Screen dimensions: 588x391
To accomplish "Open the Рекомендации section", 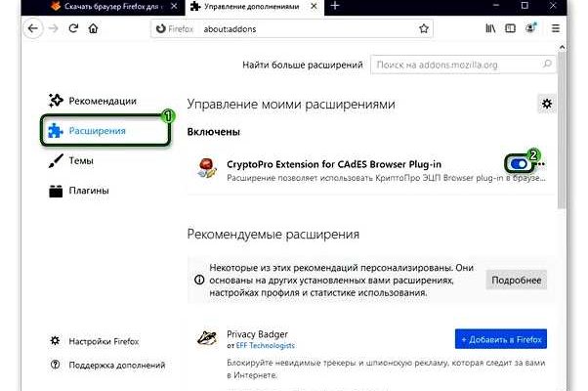I will (93, 101).
